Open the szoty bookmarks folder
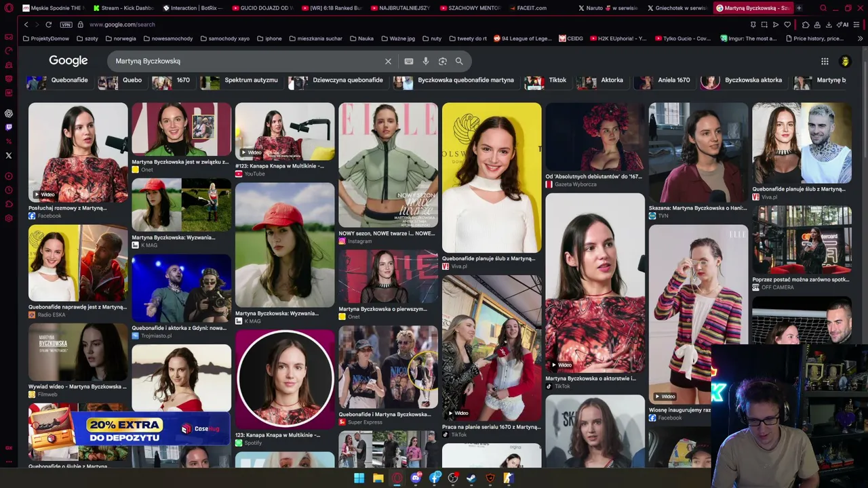The width and height of the screenshot is (868, 488). click(87, 39)
